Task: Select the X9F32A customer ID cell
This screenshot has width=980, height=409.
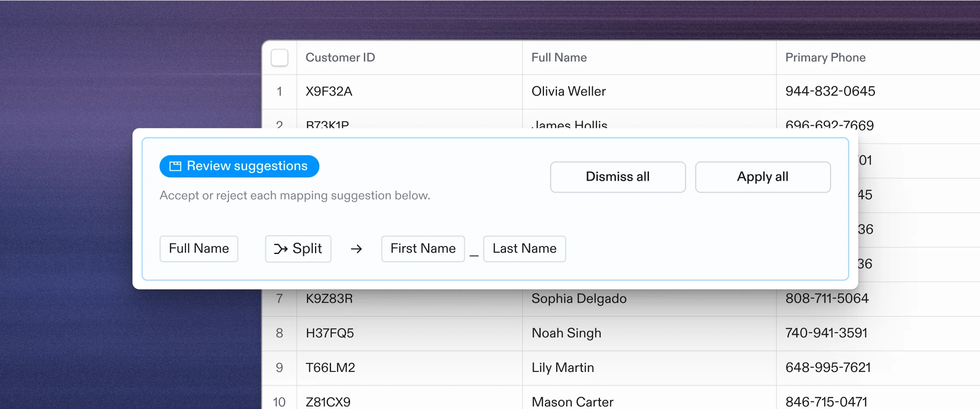Action: click(x=329, y=91)
